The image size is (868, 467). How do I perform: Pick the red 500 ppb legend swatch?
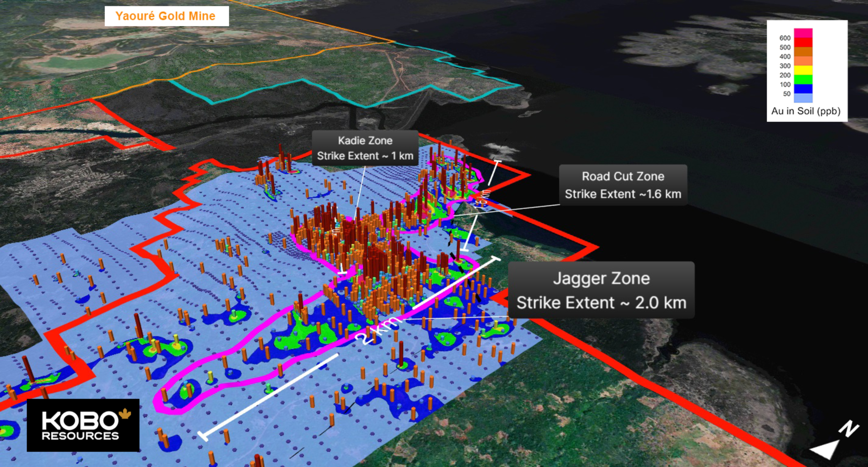803,42
